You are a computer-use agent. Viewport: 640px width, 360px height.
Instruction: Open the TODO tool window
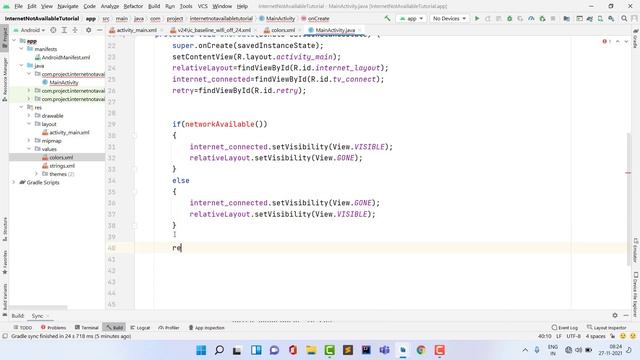click(x=22, y=327)
